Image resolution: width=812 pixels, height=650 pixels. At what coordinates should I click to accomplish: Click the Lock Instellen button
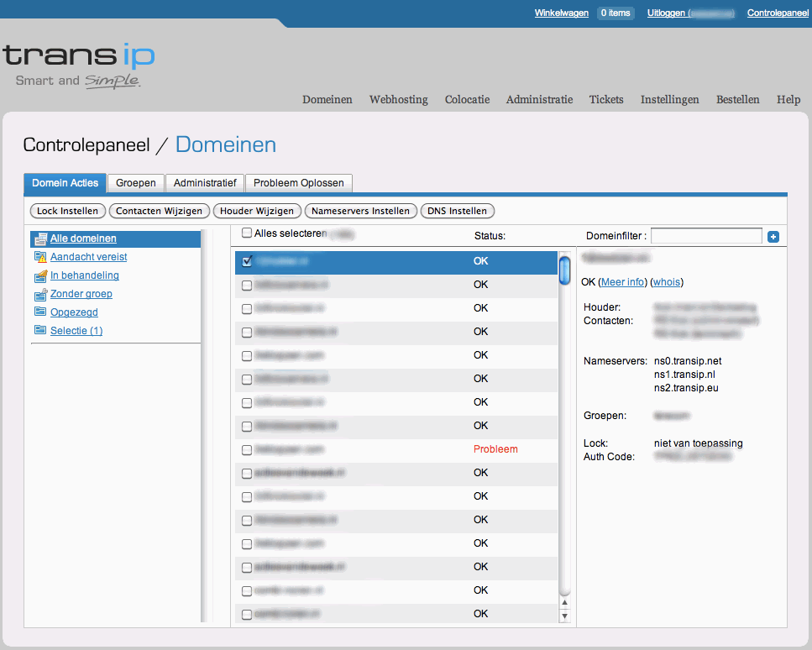[68, 211]
